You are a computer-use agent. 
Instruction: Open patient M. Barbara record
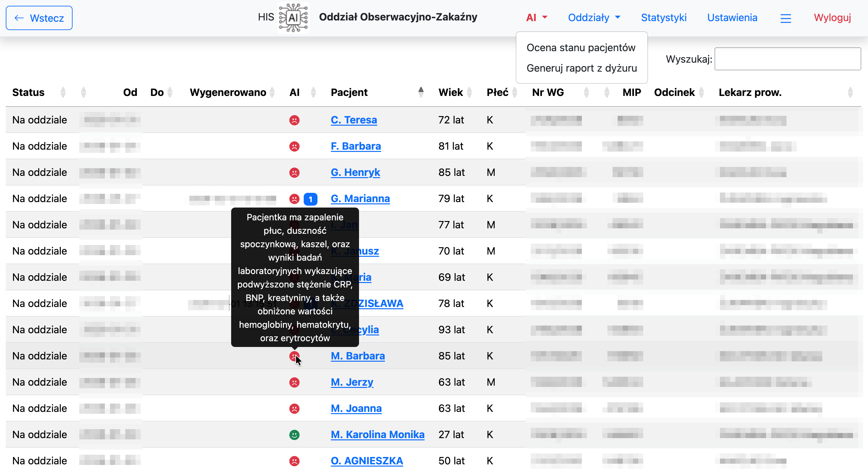[x=357, y=356]
